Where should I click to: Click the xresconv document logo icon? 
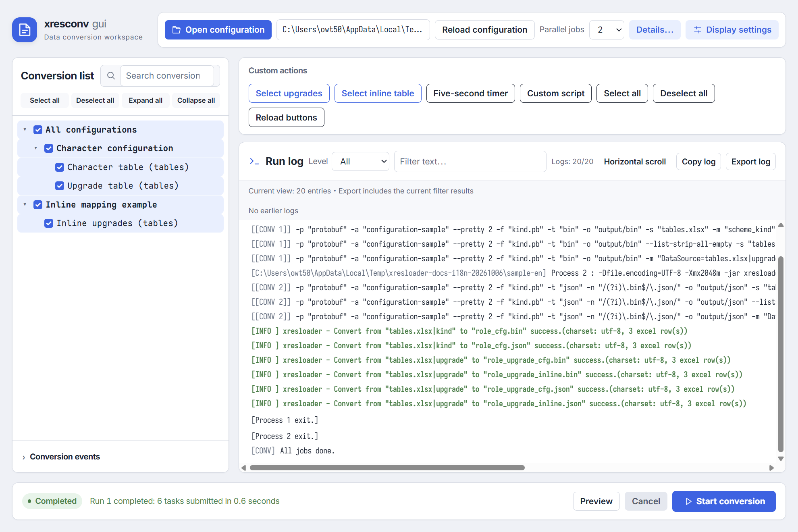(25, 30)
